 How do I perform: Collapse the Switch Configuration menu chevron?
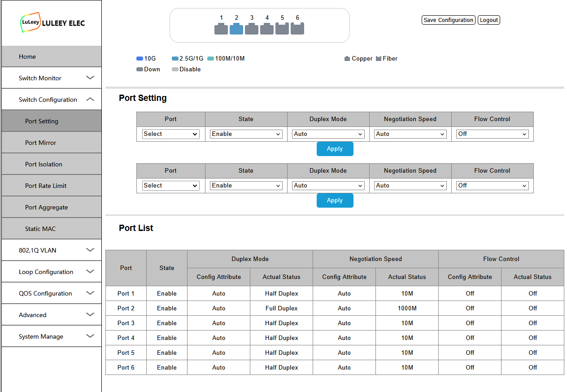coord(90,99)
